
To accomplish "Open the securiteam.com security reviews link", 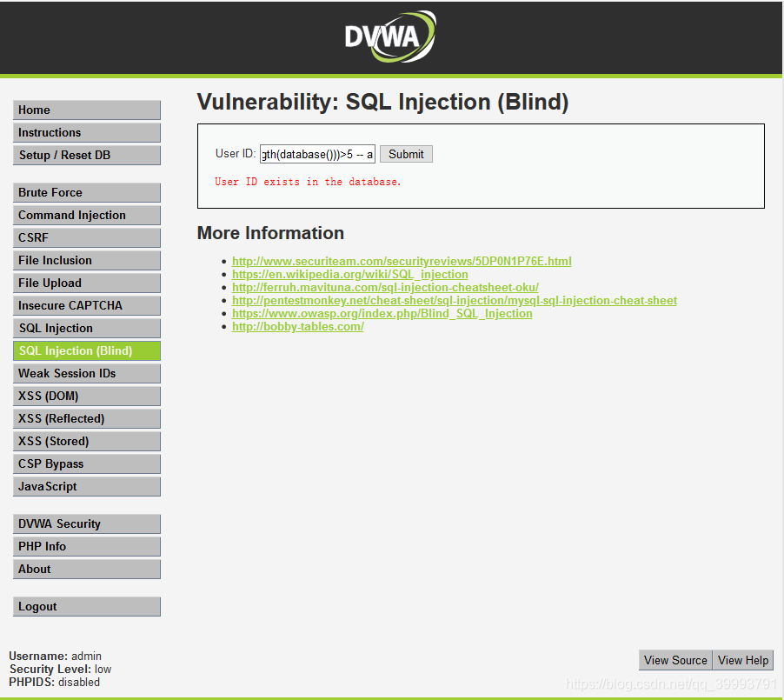I will click(402, 261).
